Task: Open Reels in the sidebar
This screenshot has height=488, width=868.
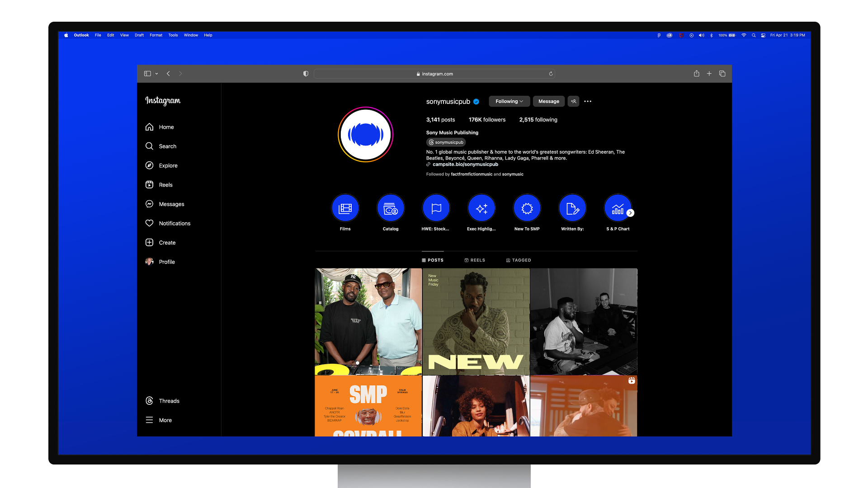Action: click(x=159, y=185)
